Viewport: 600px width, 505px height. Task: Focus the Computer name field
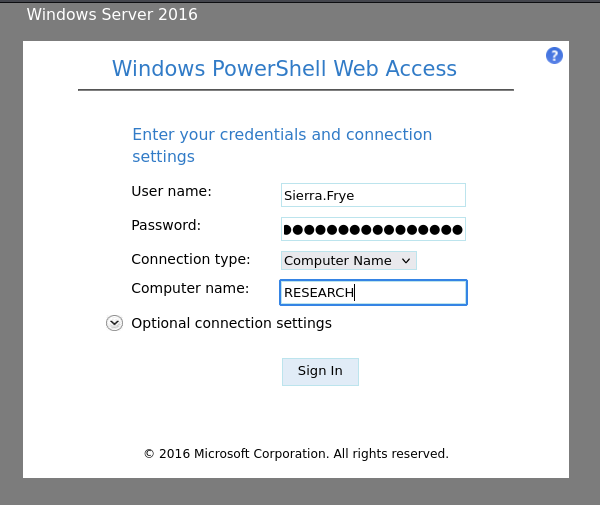373,293
